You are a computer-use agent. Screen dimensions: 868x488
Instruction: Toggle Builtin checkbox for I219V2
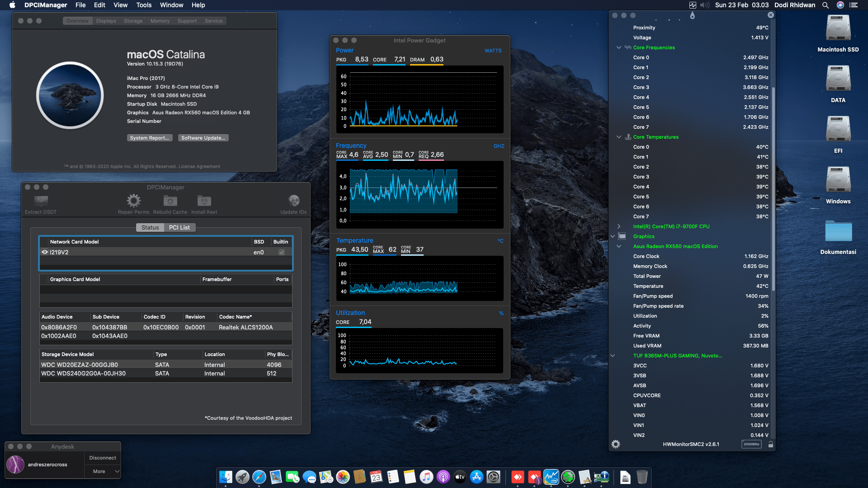(x=282, y=252)
